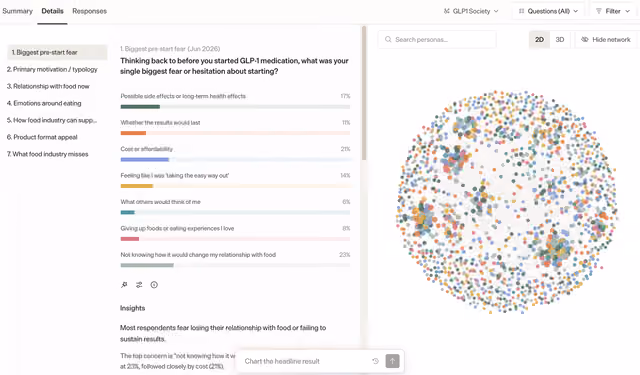Click the info circle icon below chart

point(154,285)
